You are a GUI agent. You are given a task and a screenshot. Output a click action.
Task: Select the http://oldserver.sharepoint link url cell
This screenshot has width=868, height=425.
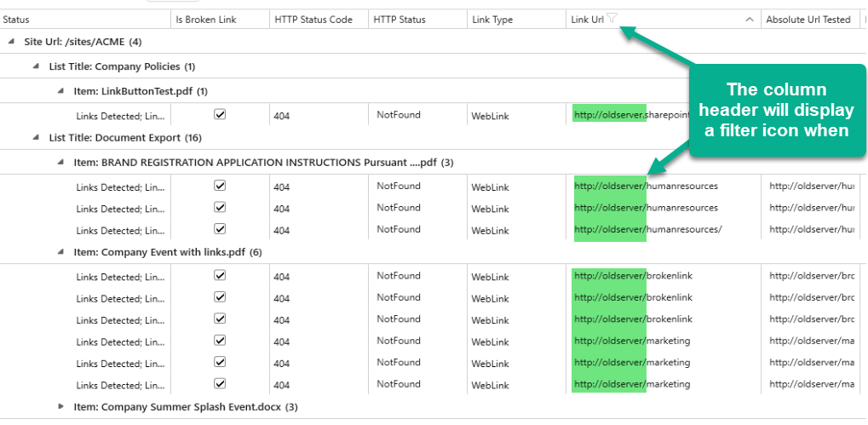tap(631, 115)
